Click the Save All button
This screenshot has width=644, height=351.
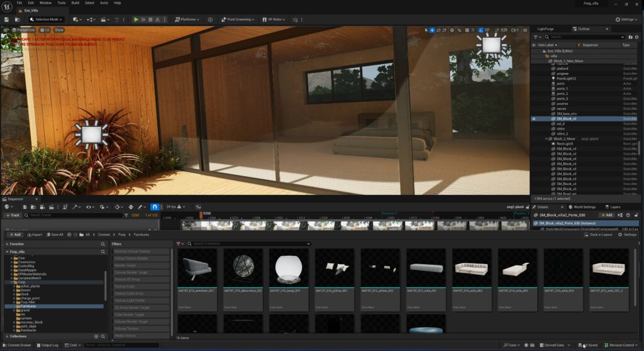(x=54, y=235)
